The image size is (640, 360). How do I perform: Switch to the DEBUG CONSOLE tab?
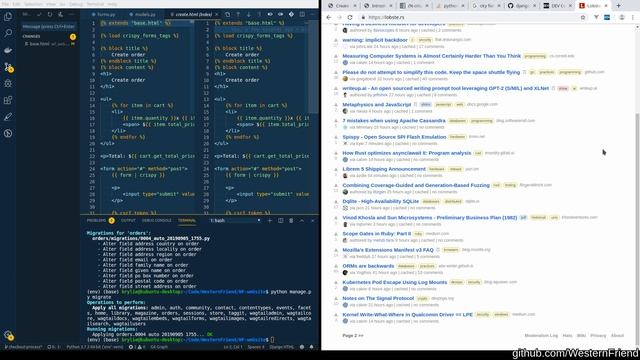click(x=157, y=220)
